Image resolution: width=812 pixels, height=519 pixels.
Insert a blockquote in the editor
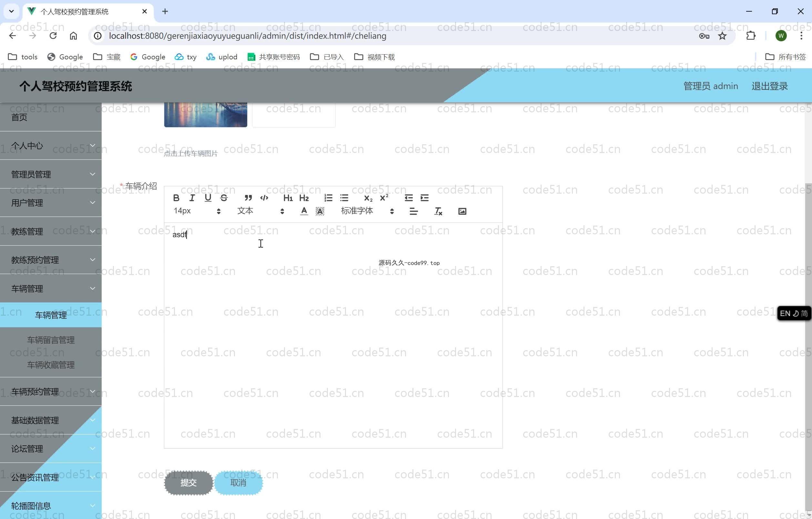point(248,198)
